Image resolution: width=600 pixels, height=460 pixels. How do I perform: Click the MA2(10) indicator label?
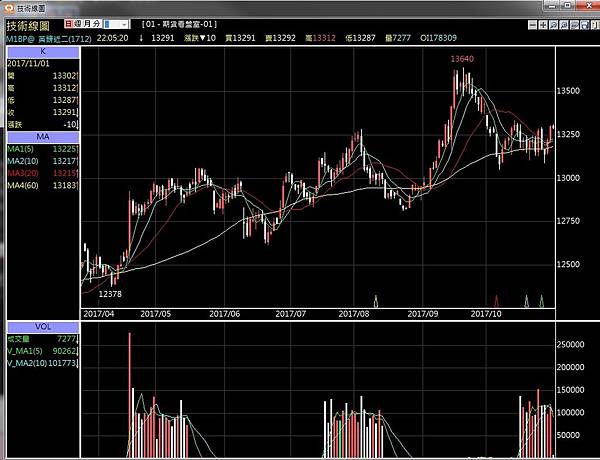click(x=23, y=161)
